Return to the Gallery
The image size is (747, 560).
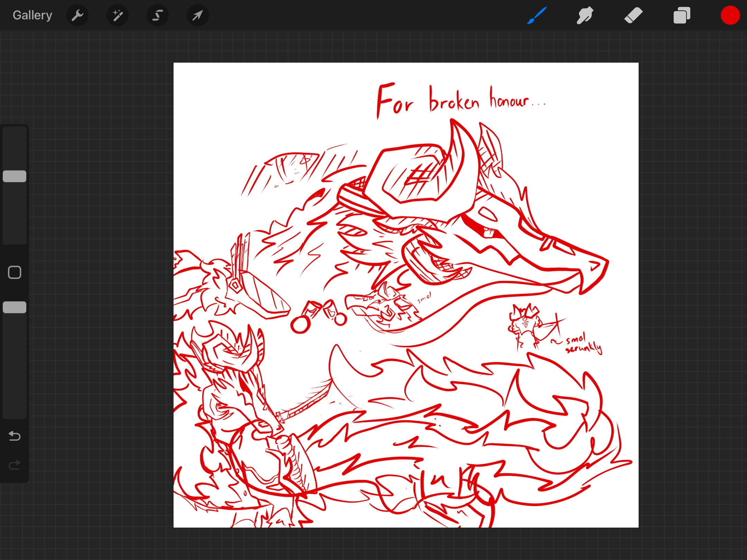point(33,15)
